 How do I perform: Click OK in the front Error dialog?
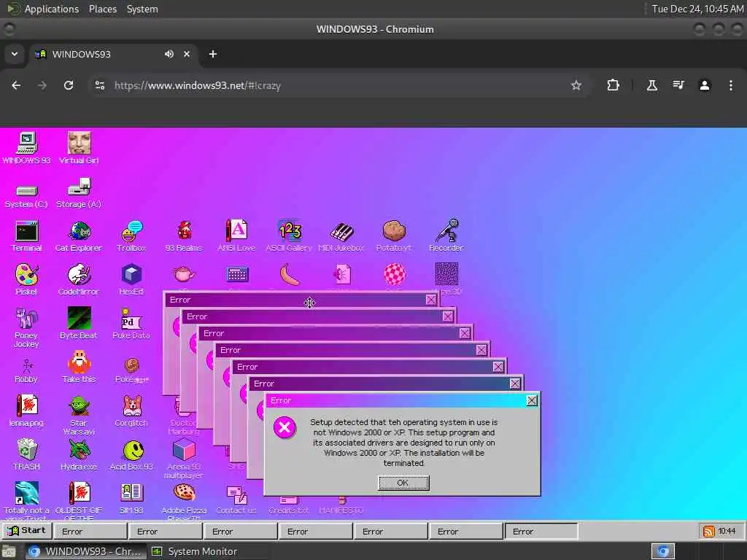click(403, 483)
